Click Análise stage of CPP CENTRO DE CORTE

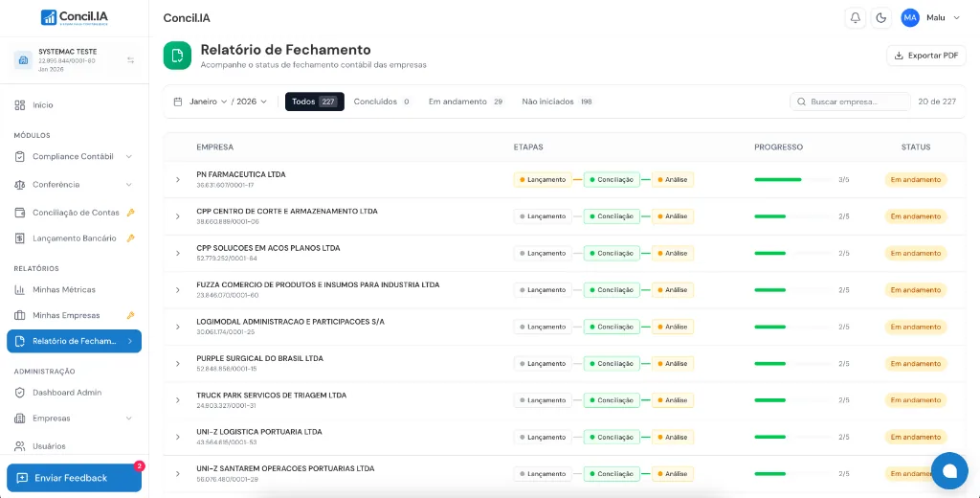[x=673, y=216]
